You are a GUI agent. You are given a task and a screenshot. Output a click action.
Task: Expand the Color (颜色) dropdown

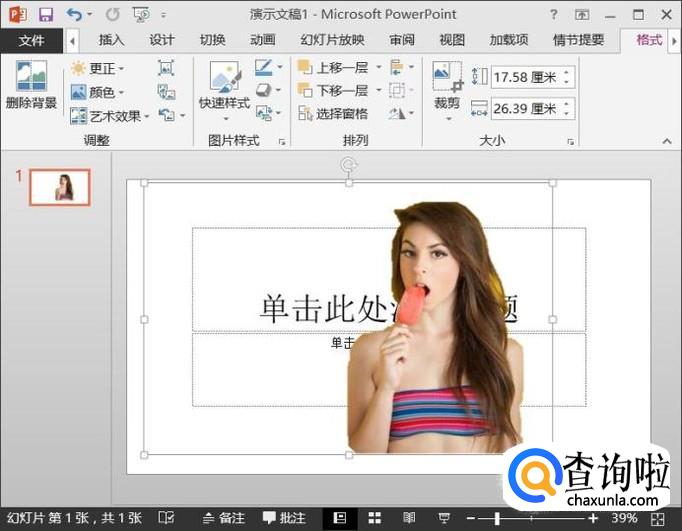pyautogui.click(x=98, y=92)
